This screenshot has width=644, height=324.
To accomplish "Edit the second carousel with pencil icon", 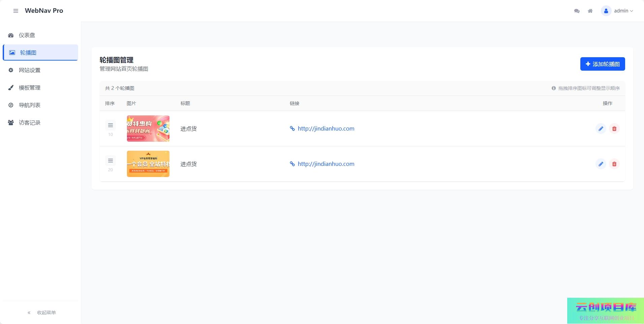I will coord(601,164).
